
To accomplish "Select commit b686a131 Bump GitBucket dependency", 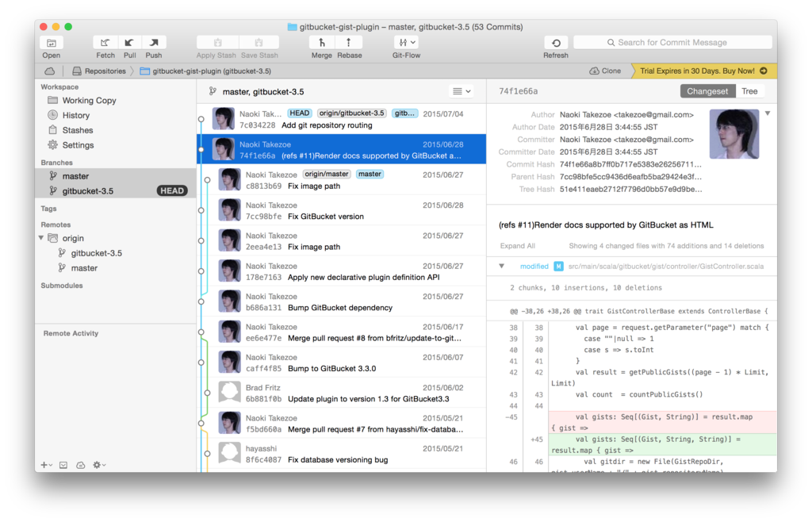I will [x=341, y=302].
